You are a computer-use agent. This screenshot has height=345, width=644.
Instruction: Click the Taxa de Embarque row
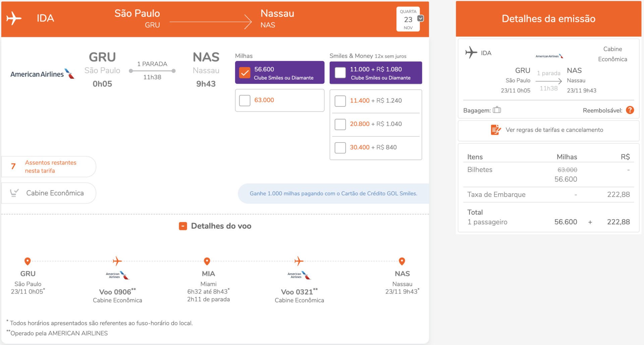[x=548, y=194]
